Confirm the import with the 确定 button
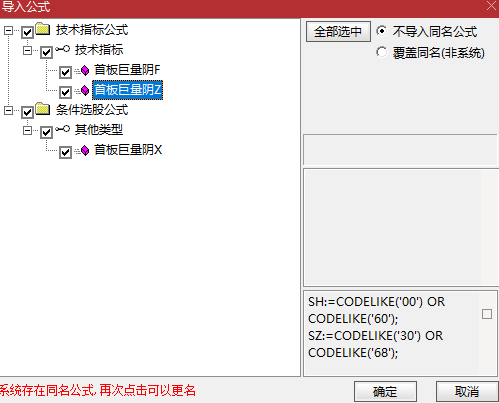The image size is (499, 403). (385, 391)
